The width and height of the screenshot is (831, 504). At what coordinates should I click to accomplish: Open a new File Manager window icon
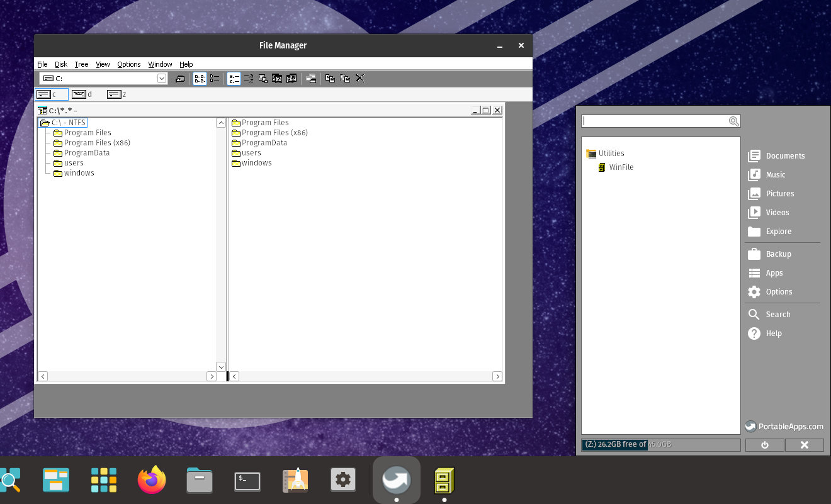coord(311,79)
